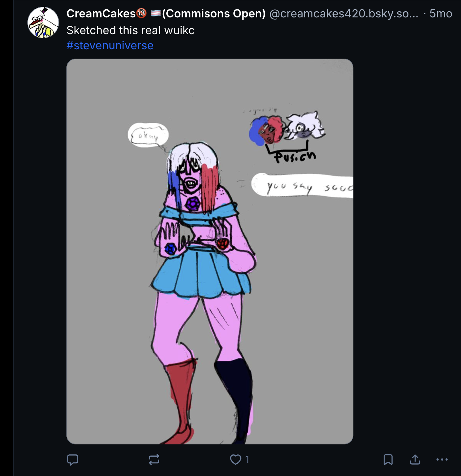Screen dimensions: 461x476
Task: Follow the #stevenuniverse hashtag
Action: click(110, 45)
